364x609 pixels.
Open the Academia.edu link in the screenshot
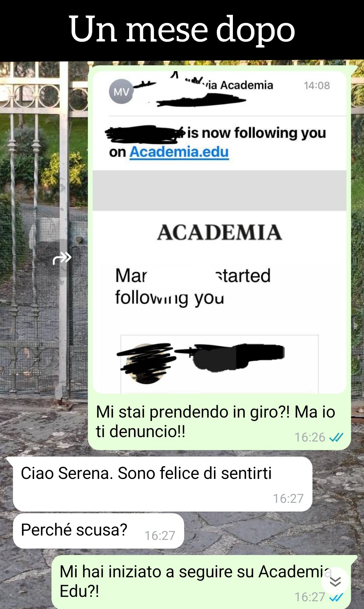(x=179, y=152)
